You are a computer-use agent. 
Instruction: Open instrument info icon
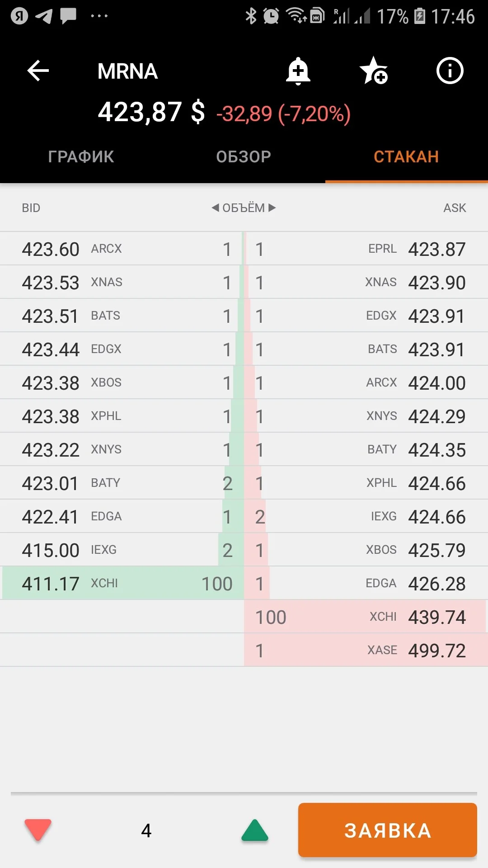pyautogui.click(x=450, y=71)
